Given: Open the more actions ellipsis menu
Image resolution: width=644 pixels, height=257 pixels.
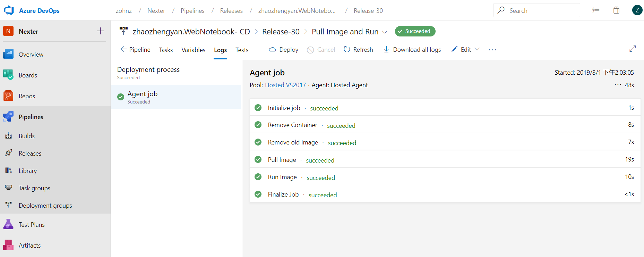Looking at the screenshot, I should pos(492,50).
